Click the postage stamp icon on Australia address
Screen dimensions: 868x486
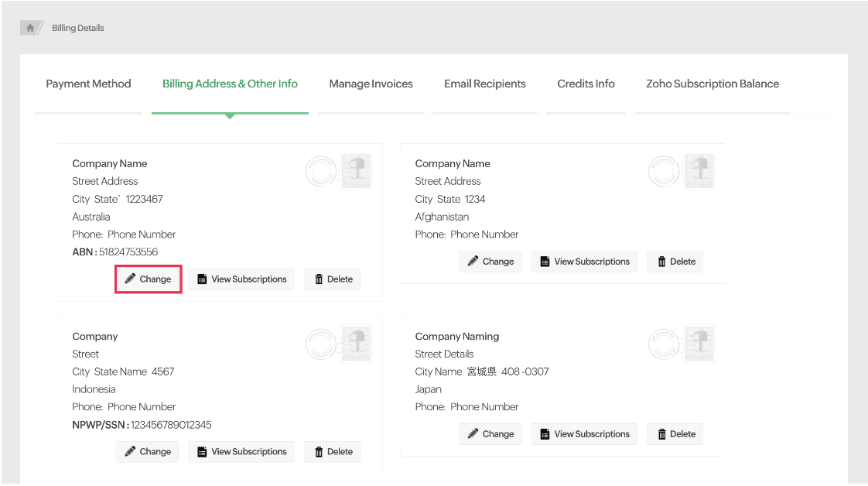click(356, 171)
